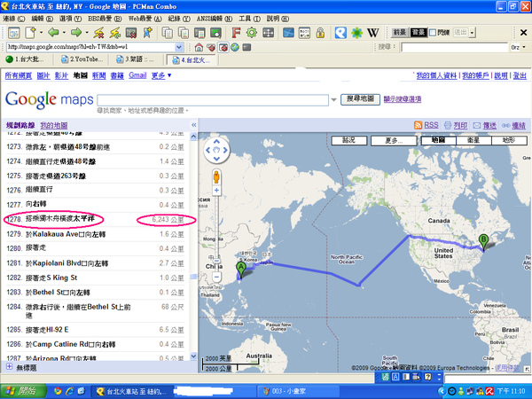Switch map to 衛星 satellite view
532x399 pixels.
[x=473, y=140]
